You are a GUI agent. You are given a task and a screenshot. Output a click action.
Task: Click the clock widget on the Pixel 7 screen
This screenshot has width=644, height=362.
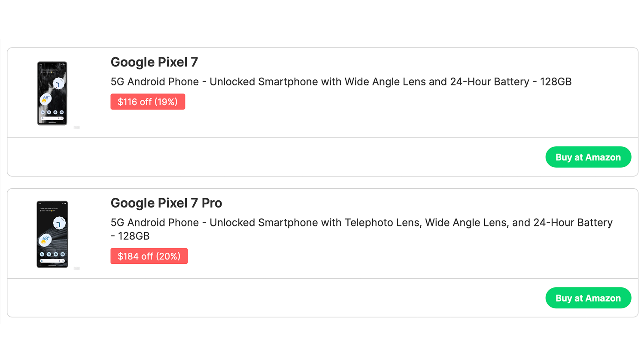pyautogui.click(x=58, y=84)
